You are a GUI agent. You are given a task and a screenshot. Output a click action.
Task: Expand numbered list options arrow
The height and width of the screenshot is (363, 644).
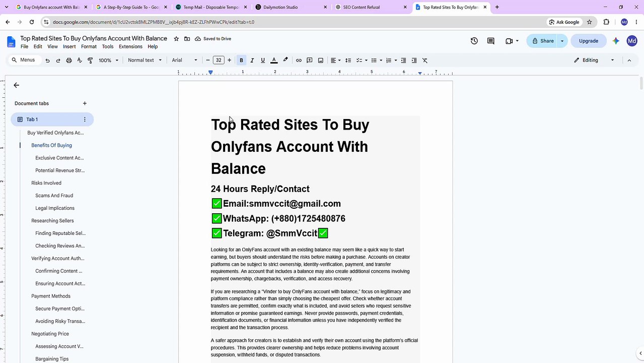[396, 60]
